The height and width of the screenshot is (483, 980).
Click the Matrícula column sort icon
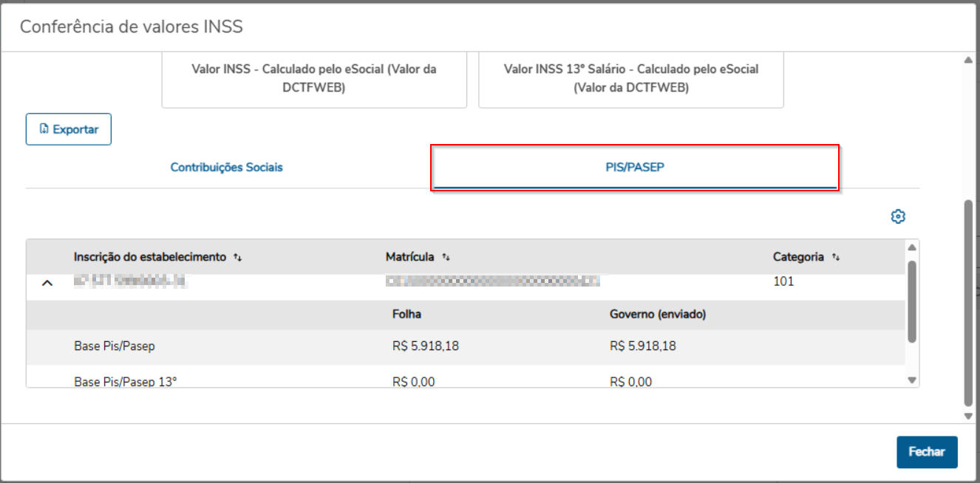pyautogui.click(x=446, y=258)
